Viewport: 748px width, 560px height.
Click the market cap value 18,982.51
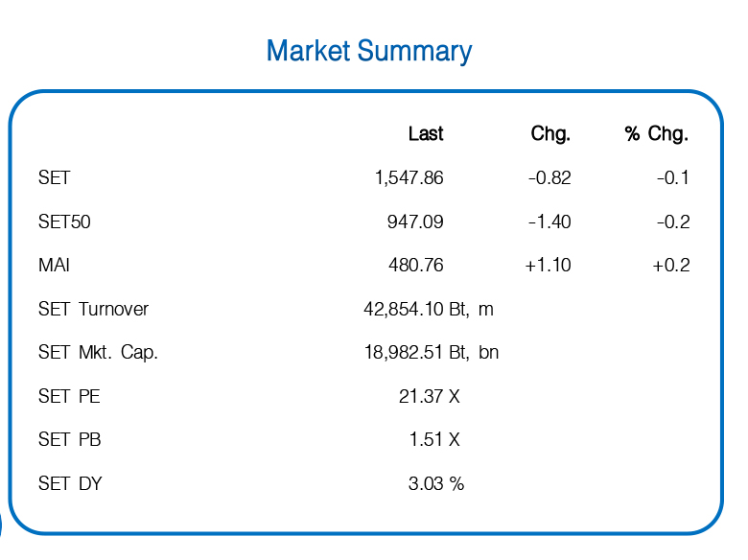click(403, 353)
